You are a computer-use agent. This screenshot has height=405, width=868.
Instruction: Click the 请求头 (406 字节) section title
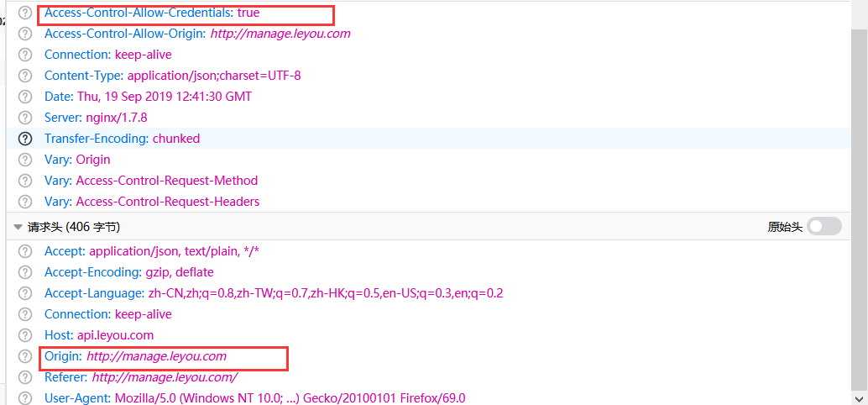click(74, 227)
